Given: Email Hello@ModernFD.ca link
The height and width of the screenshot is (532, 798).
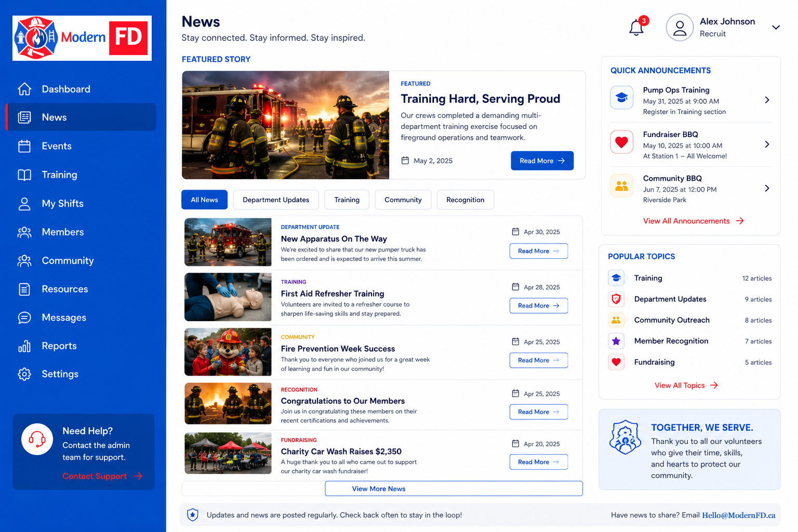Looking at the screenshot, I should point(739,515).
